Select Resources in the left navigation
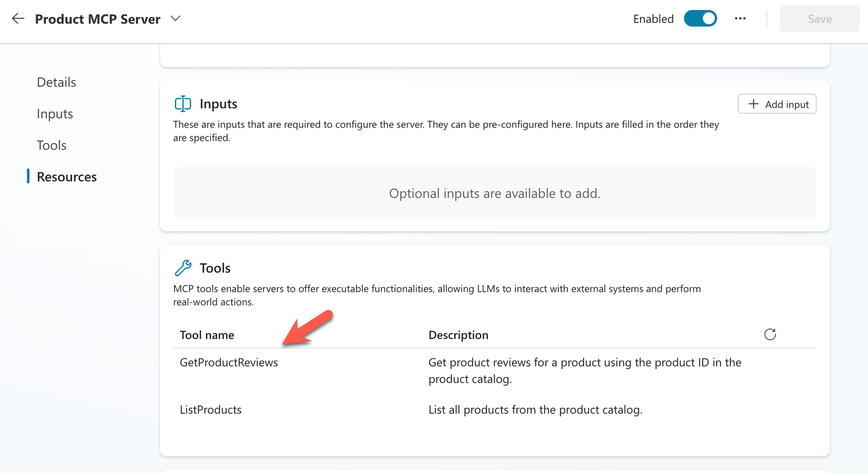Viewport: 868px width, 473px height. [x=66, y=177]
